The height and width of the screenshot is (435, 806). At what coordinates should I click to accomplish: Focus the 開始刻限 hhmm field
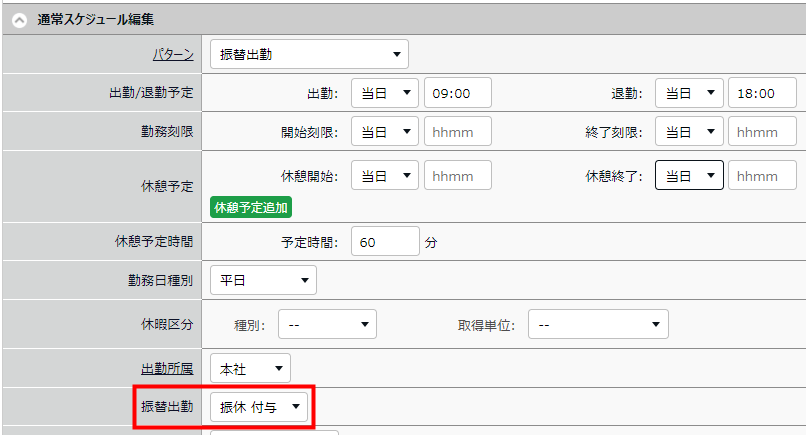pos(457,132)
